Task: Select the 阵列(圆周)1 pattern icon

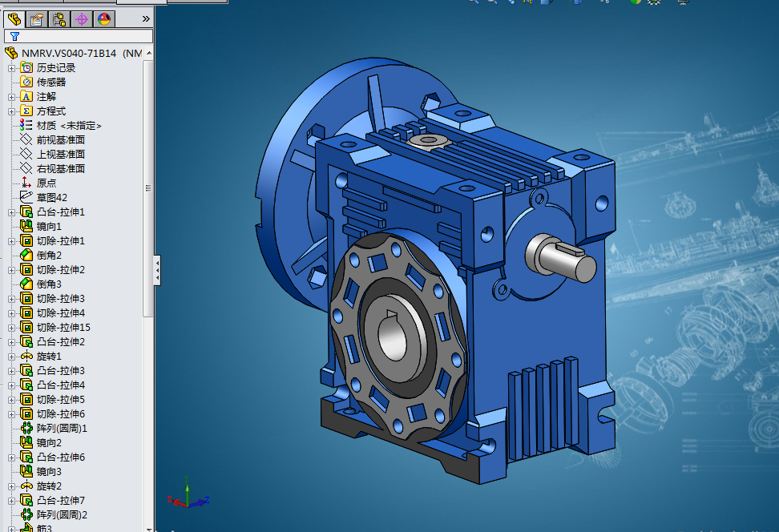Action: point(26,428)
